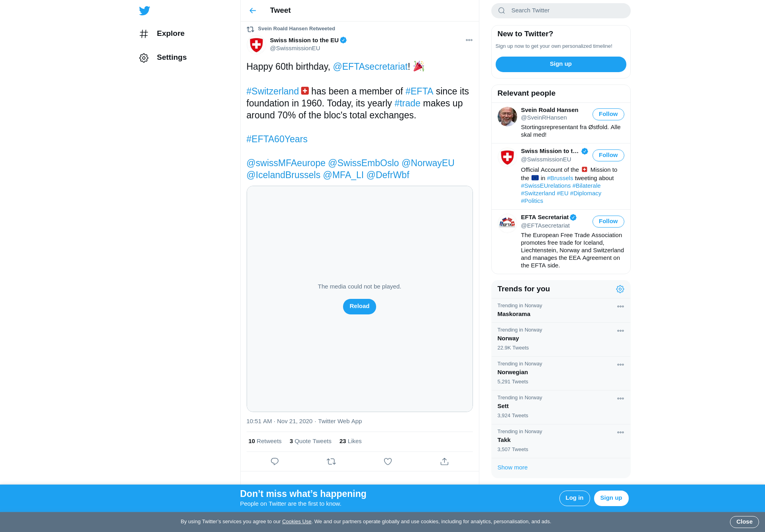Image resolution: width=765 pixels, height=532 pixels.
Task: Open the tweet's three-dot more menu
Action: click(x=469, y=40)
